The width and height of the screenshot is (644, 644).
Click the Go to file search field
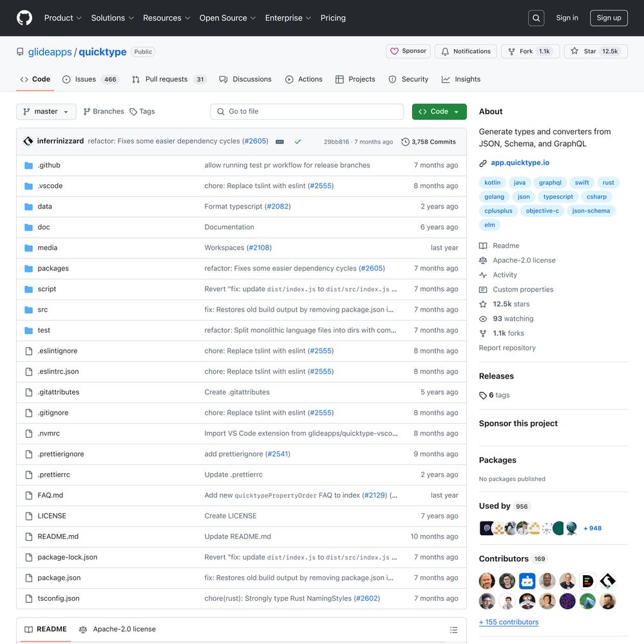pyautogui.click(x=307, y=111)
